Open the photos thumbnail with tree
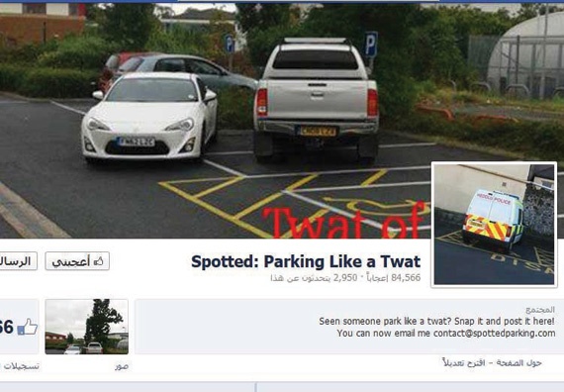The width and height of the screenshot is (564, 392). pyautogui.click(x=87, y=327)
